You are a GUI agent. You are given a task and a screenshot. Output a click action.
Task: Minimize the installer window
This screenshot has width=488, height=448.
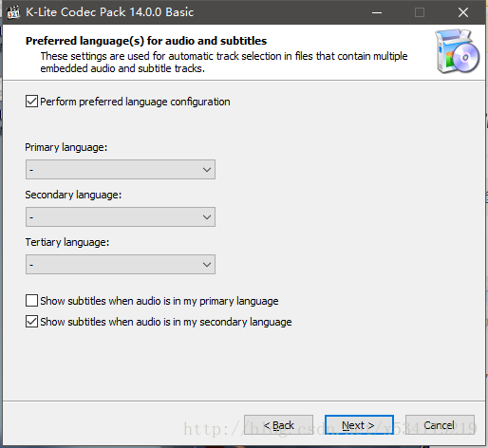(377, 12)
